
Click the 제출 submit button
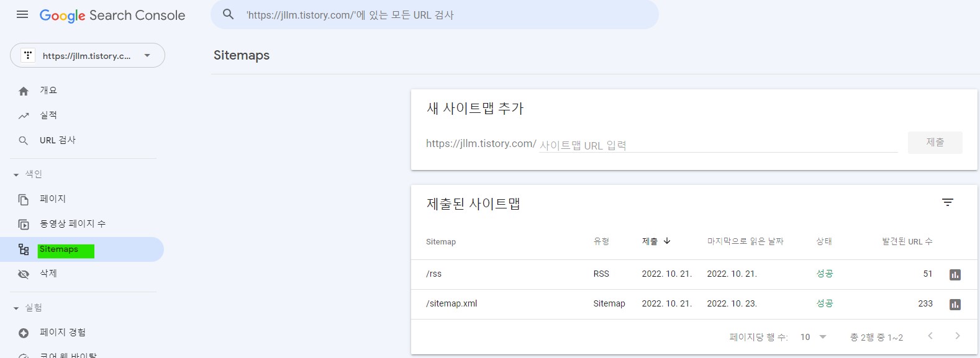935,143
